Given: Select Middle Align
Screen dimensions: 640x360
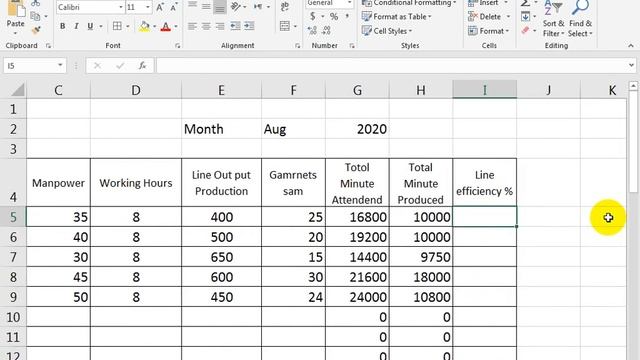Looking at the screenshot, I should click(206, 7).
